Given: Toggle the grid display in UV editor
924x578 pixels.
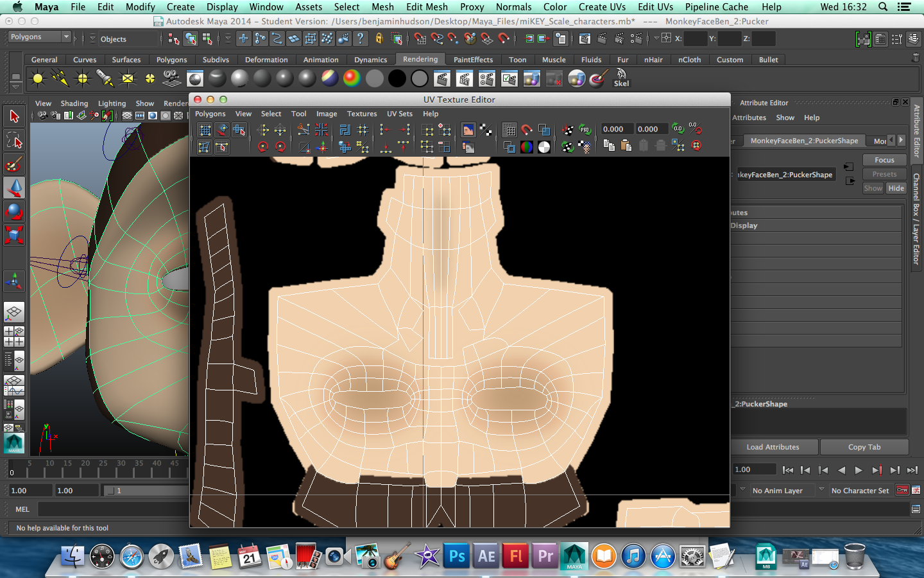Looking at the screenshot, I should 509,130.
